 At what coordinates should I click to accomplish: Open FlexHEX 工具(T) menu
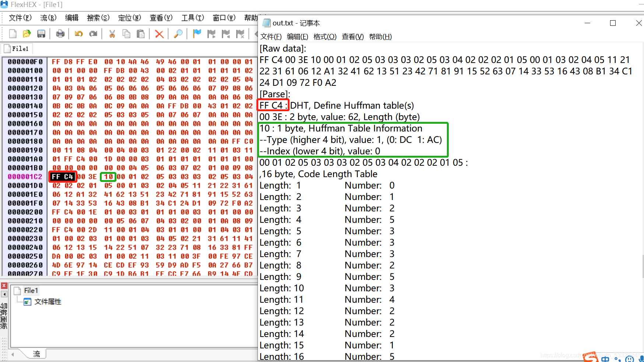[x=193, y=18]
